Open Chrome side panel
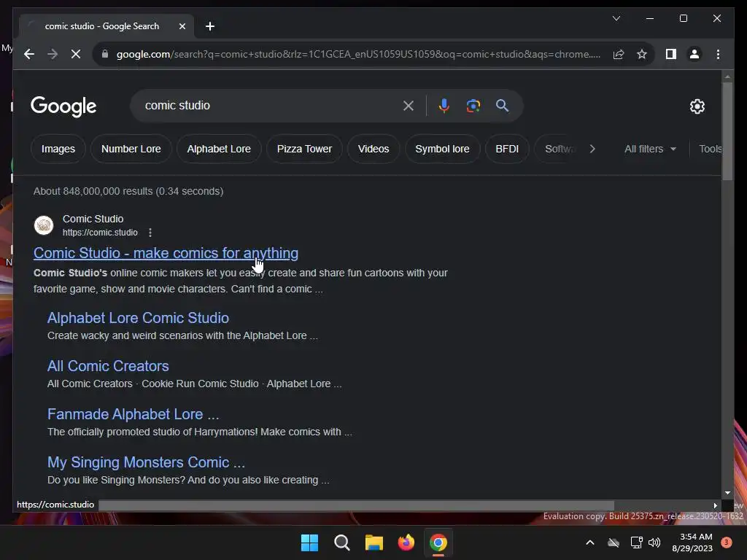Image resolution: width=747 pixels, height=560 pixels. [671, 54]
